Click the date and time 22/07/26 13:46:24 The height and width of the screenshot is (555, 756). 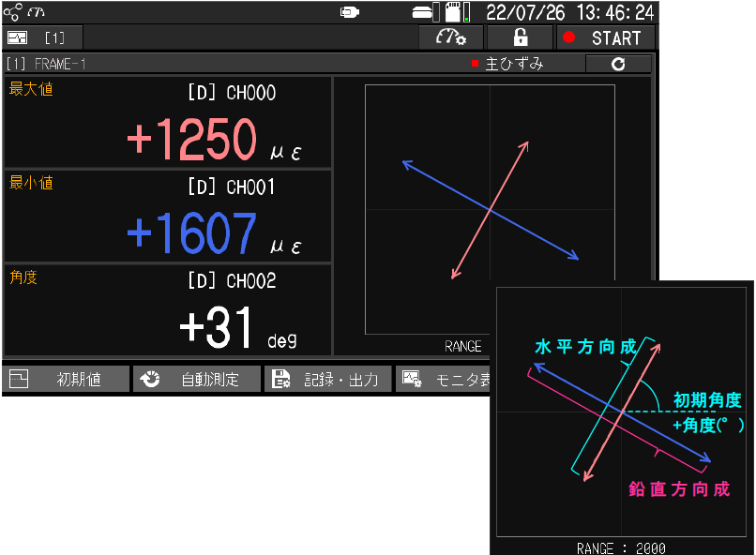pos(570,12)
